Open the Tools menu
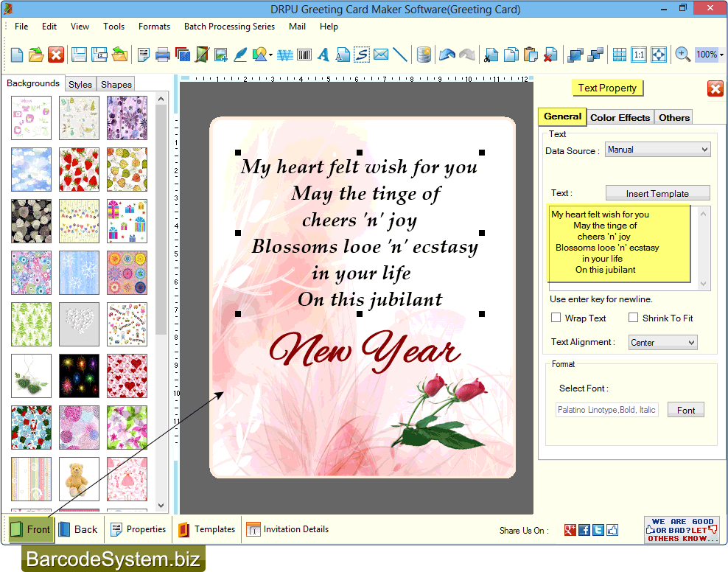 tap(113, 27)
